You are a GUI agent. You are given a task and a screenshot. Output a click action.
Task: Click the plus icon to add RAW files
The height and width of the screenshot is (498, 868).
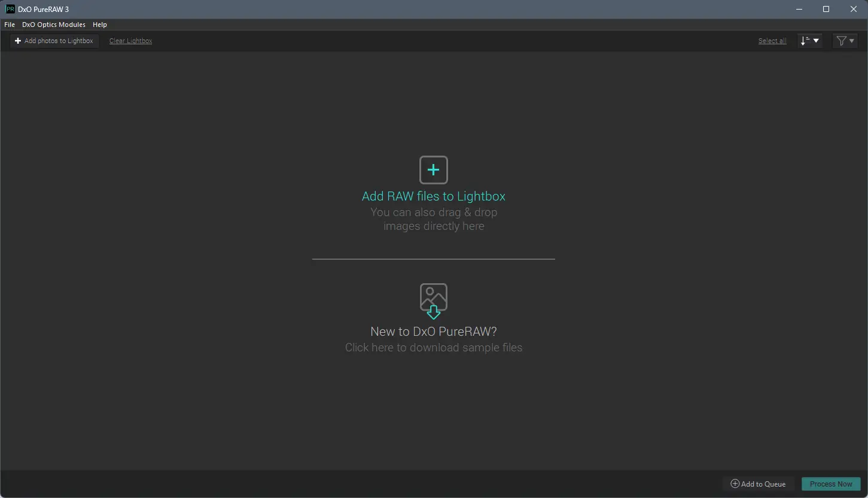pyautogui.click(x=434, y=170)
